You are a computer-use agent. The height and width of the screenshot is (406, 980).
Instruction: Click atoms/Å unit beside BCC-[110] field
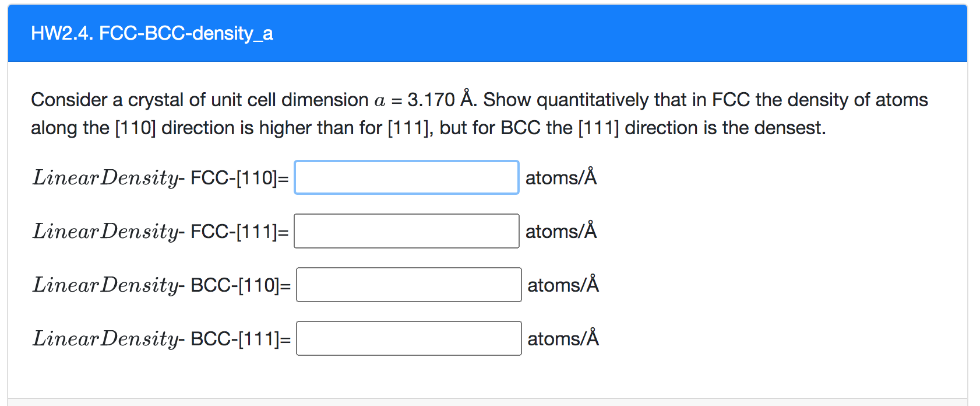[563, 285]
